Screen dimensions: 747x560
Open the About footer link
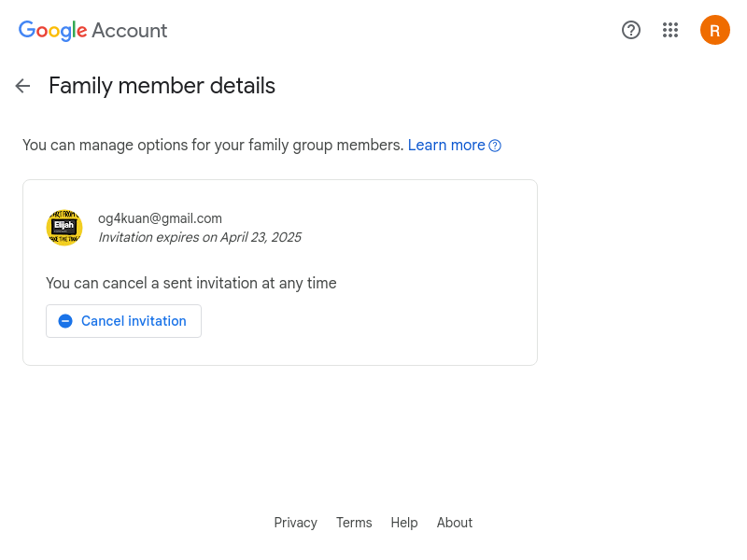(x=455, y=523)
